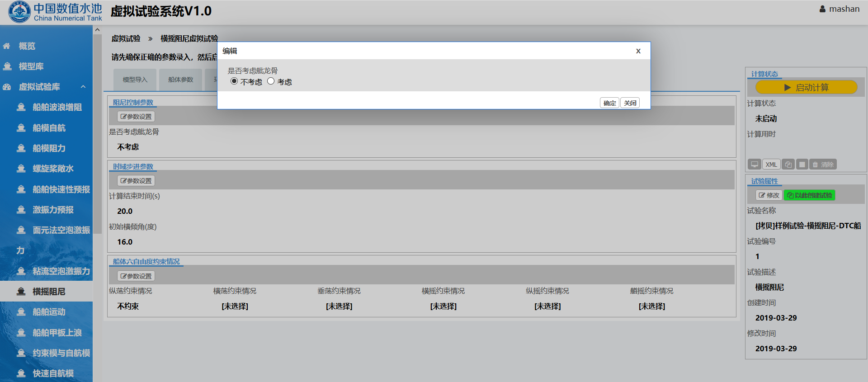Click the China Numerical Tank logo
This screenshot has width=868, height=382.
[x=19, y=12]
